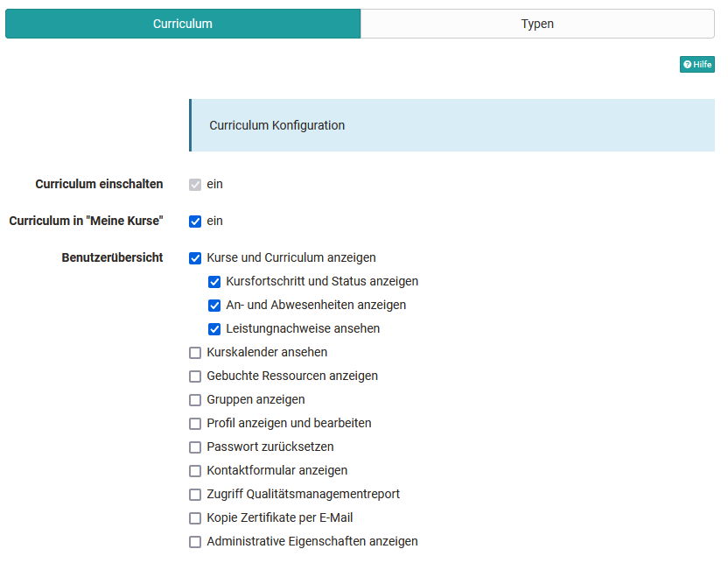Enable Profil anzeigen und bearbeiten
Image resolution: width=728 pixels, height=563 pixels.
195,424
